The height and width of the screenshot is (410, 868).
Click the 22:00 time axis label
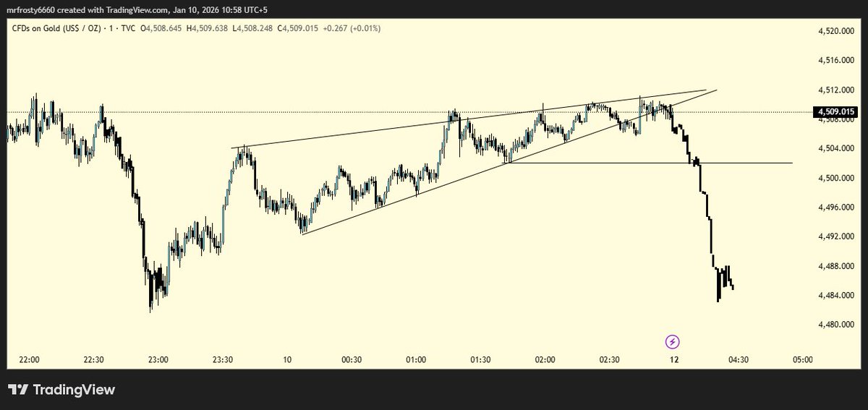click(30, 360)
